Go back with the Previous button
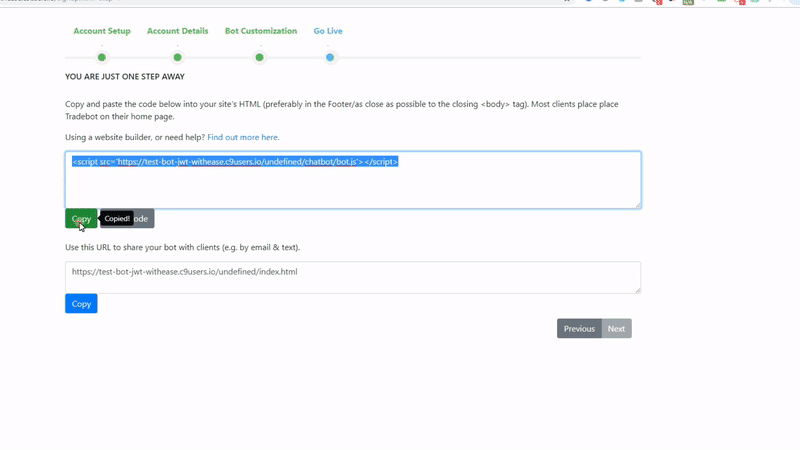Image resolution: width=800 pixels, height=450 pixels. pyautogui.click(x=579, y=329)
